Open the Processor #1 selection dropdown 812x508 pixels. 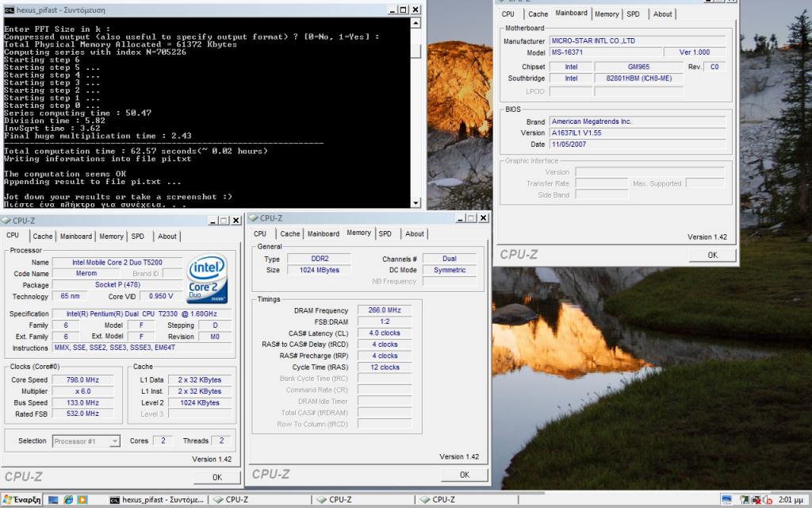click(114, 441)
